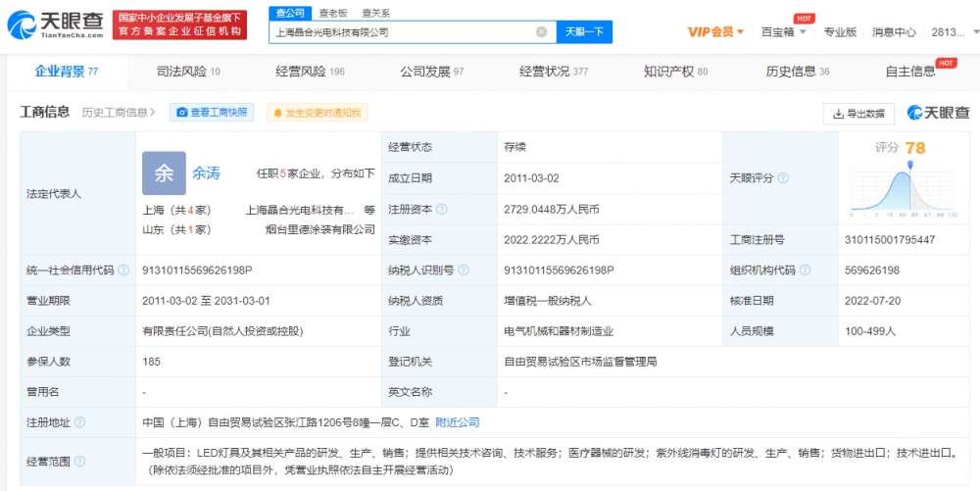Open the 百宝箱 dropdown
The width and height of the screenshot is (980, 491).
point(783,32)
